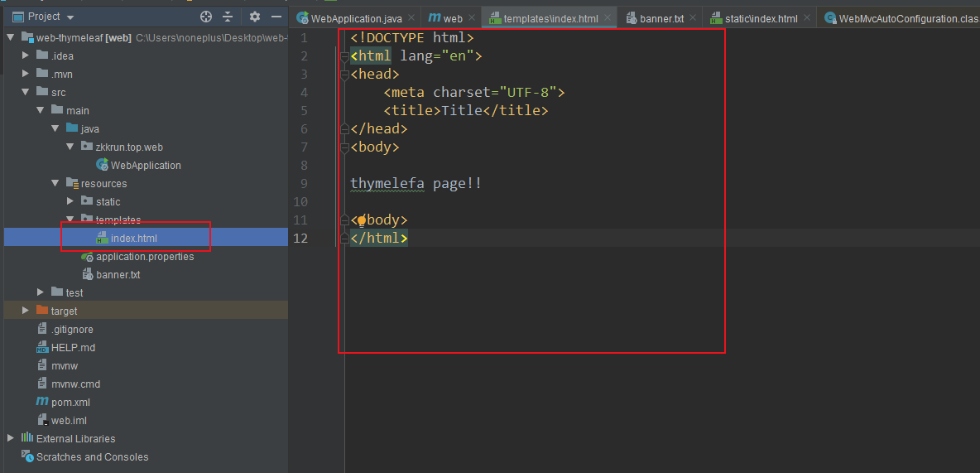The width and height of the screenshot is (980, 473).
Task: Click the application.properties leaf icon
Action: click(88, 257)
